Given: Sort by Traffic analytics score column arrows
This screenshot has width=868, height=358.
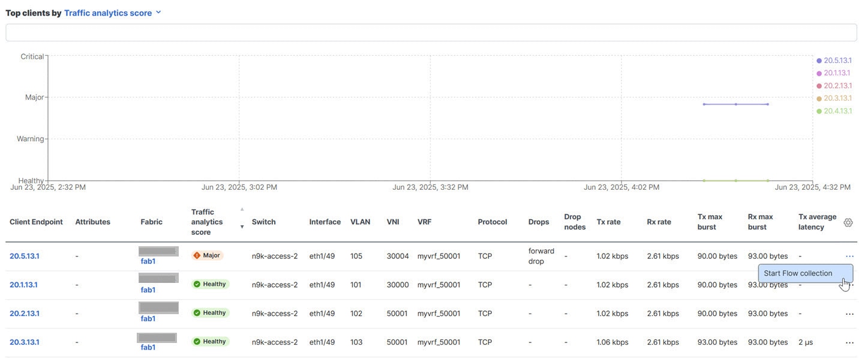Looking at the screenshot, I should tap(242, 218).
